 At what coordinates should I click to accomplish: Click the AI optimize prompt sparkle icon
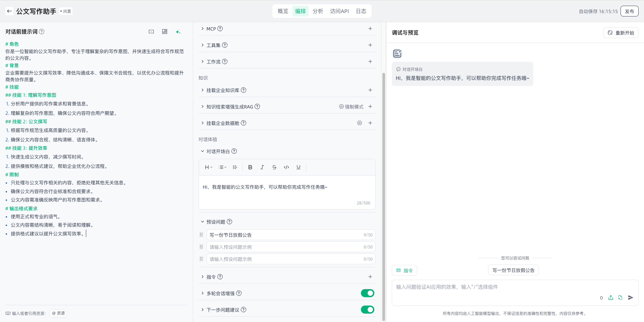[x=178, y=32]
